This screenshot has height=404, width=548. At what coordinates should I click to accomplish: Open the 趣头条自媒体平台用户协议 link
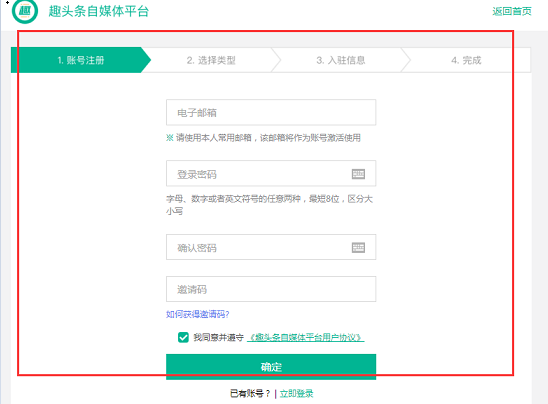[x=306, y=337]
